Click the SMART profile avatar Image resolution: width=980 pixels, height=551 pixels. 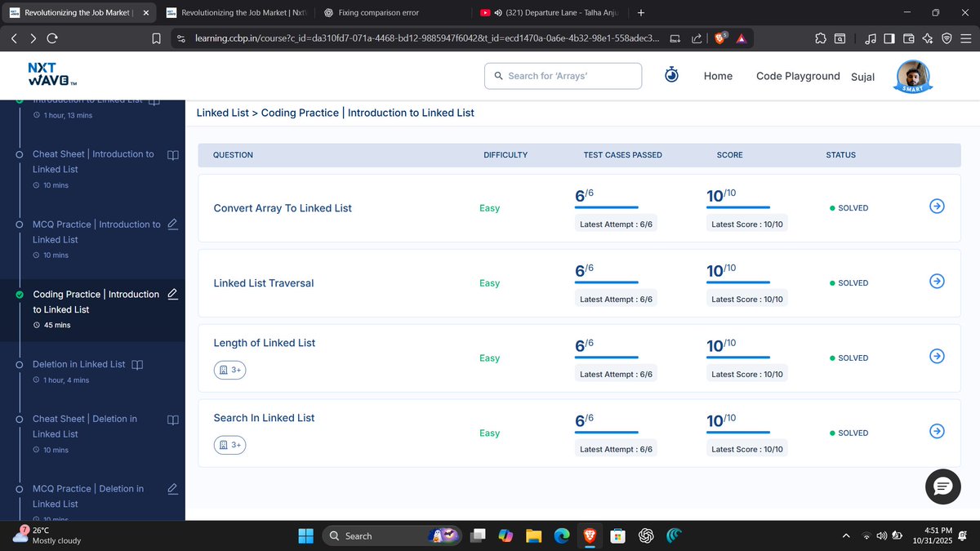pyautogui.click(x=912, y=77)
